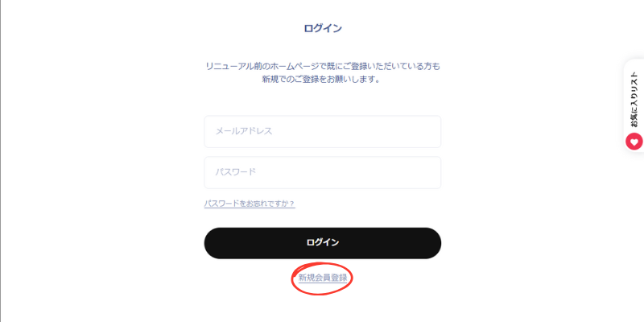Focus the パスワード input field

point(323,172)
